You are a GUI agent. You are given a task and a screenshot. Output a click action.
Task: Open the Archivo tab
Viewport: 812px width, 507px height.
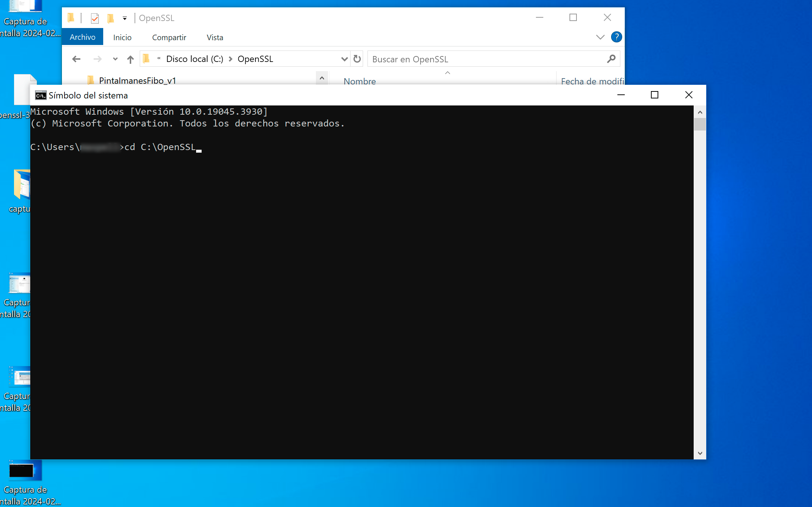point(83,37)
